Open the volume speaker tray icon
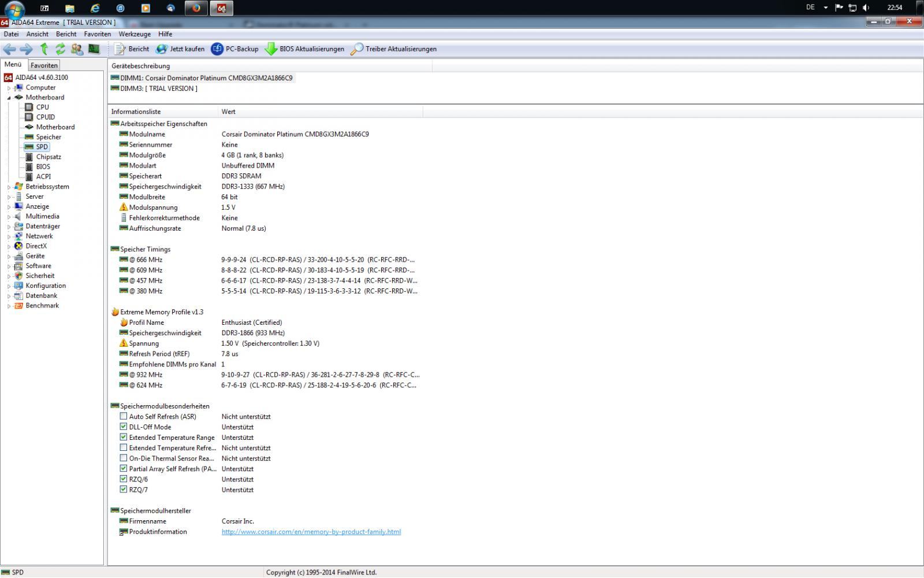 (x=866, y=8)
